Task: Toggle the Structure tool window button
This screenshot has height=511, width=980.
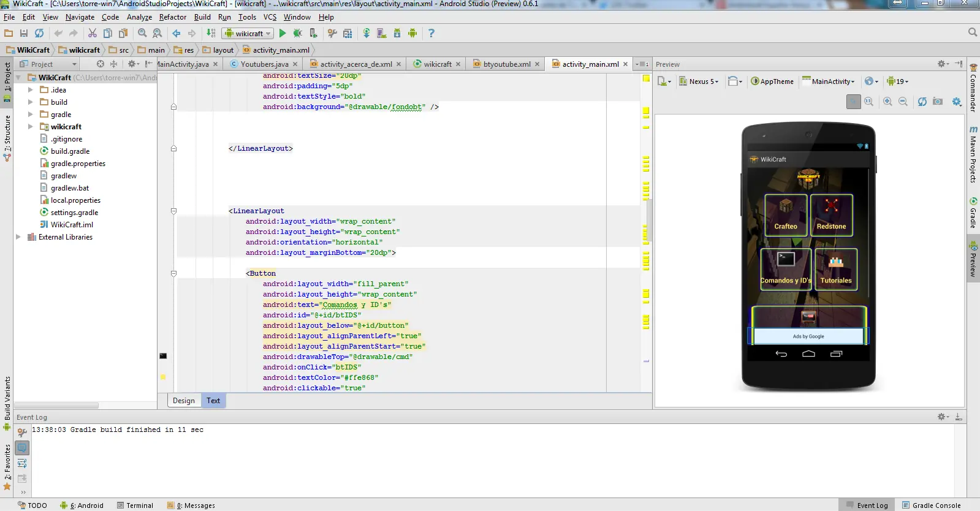Action: click(7, 138)
